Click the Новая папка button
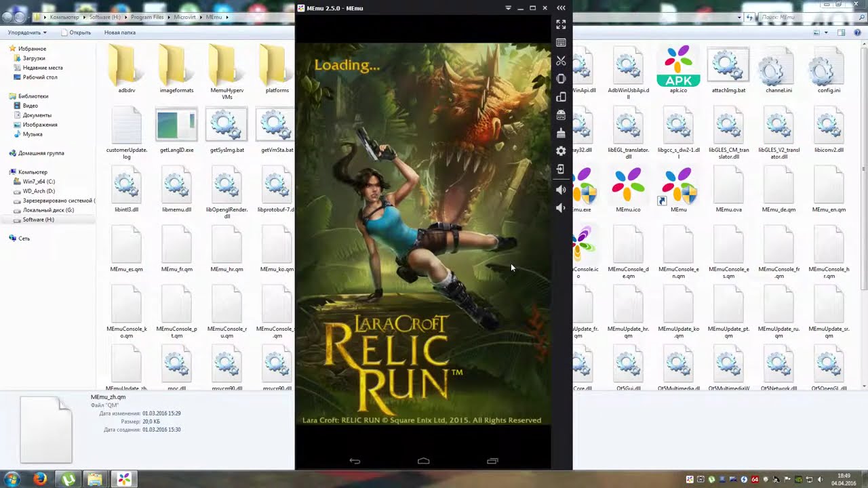 (120, 33)
